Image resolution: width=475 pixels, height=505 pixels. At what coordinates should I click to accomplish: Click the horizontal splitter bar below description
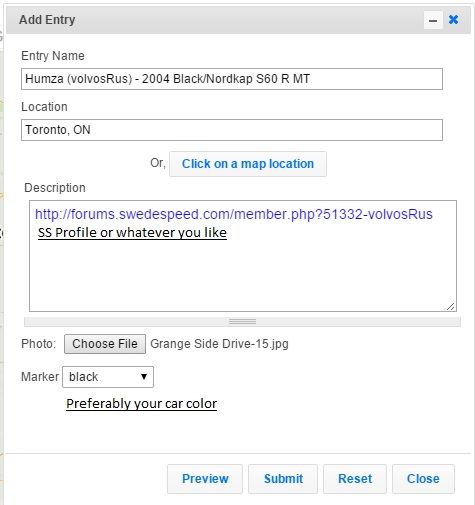tap(242, 322)
